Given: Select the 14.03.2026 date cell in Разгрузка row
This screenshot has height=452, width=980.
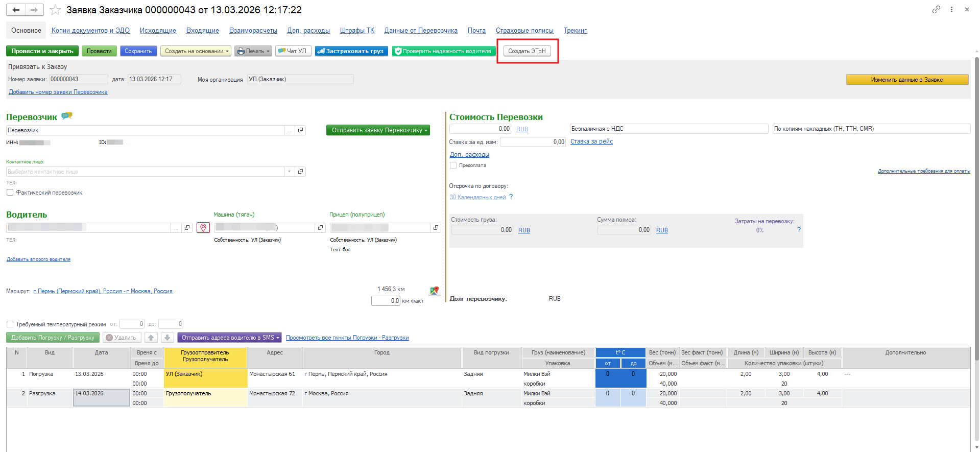Looking at the screenshot, I should pyautogui.click(x=101, y=398).
